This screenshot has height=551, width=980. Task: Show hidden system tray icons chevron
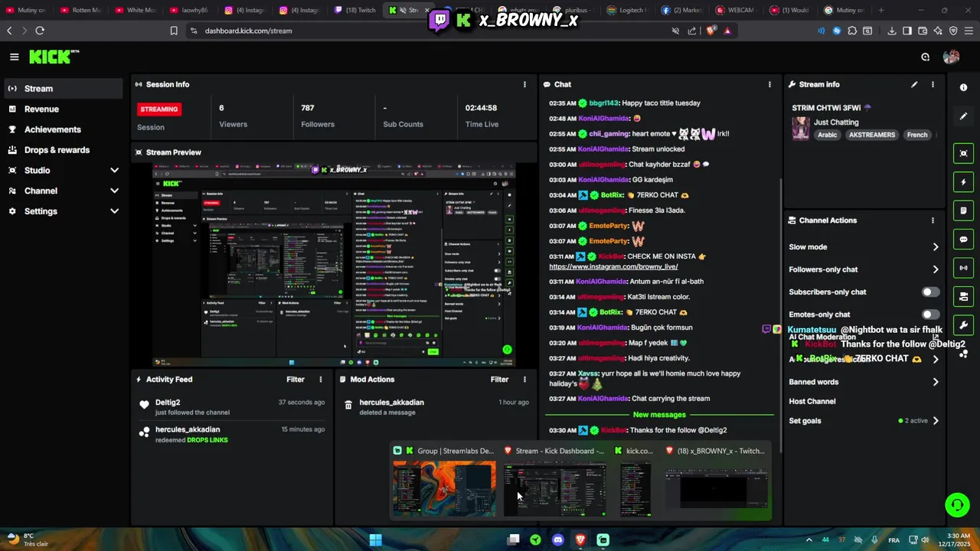808,540
